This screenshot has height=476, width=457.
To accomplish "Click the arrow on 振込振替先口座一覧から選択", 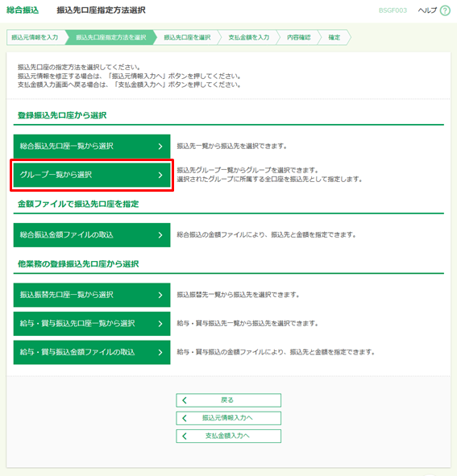I will click(x=160, y=295).
